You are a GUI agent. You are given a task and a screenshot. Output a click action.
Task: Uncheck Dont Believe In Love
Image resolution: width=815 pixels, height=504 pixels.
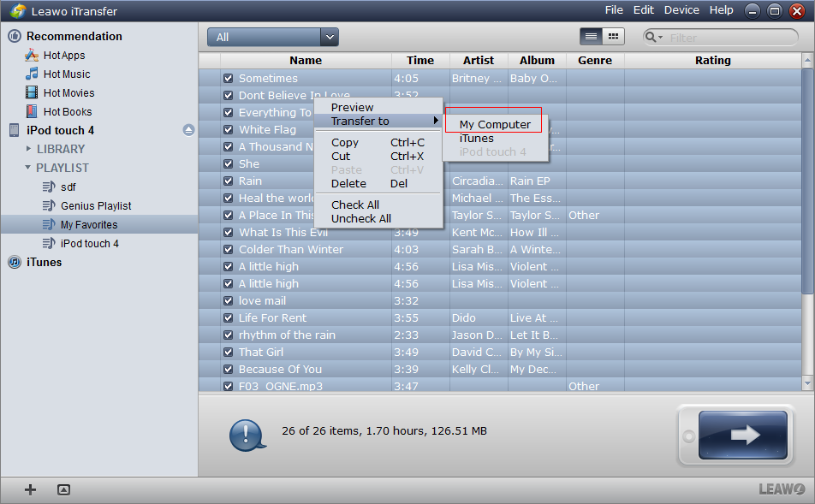(x=229, y=96)
